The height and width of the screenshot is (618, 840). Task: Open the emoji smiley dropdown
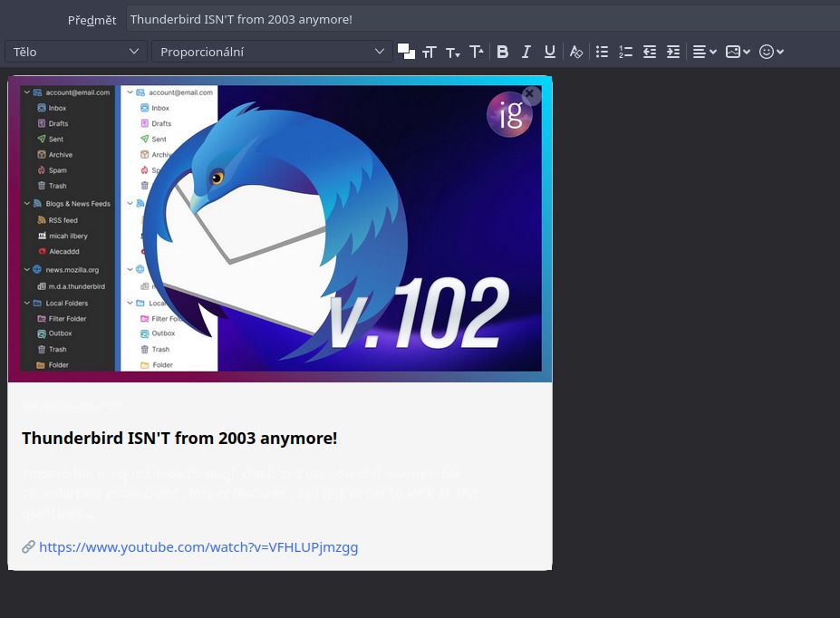tap(771, 52)
